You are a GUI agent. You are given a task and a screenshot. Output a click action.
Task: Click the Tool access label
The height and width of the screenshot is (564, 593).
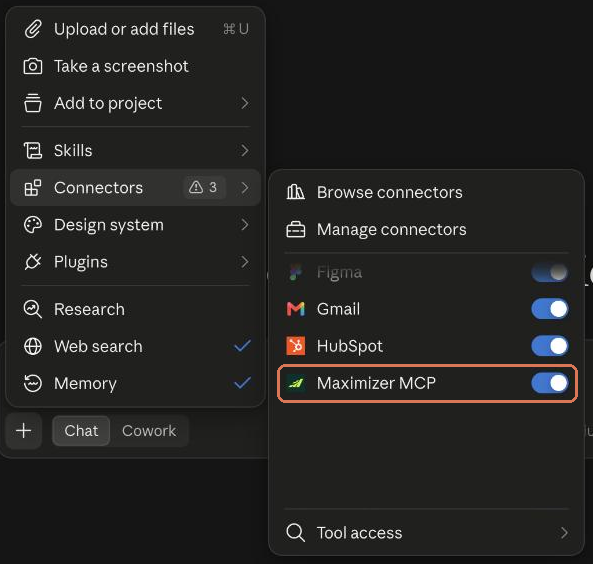pyautogui.click(x=359, y=533)
